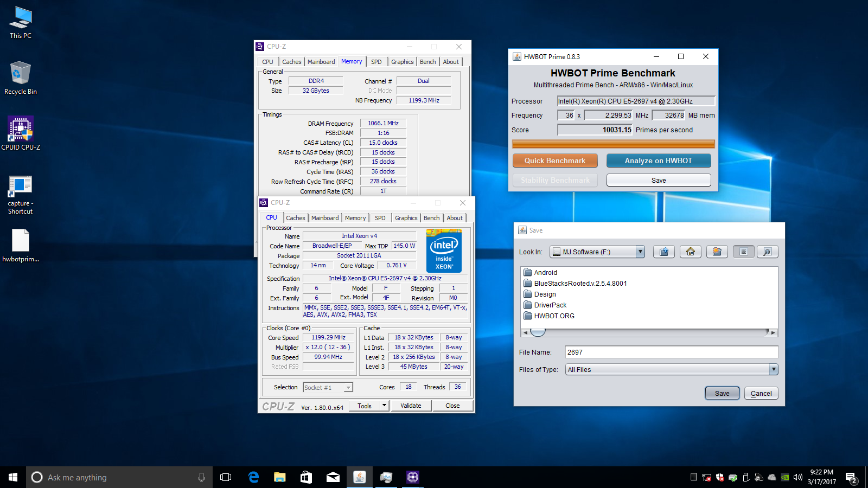Click the network status tray icon

click(x=707, y=477)
